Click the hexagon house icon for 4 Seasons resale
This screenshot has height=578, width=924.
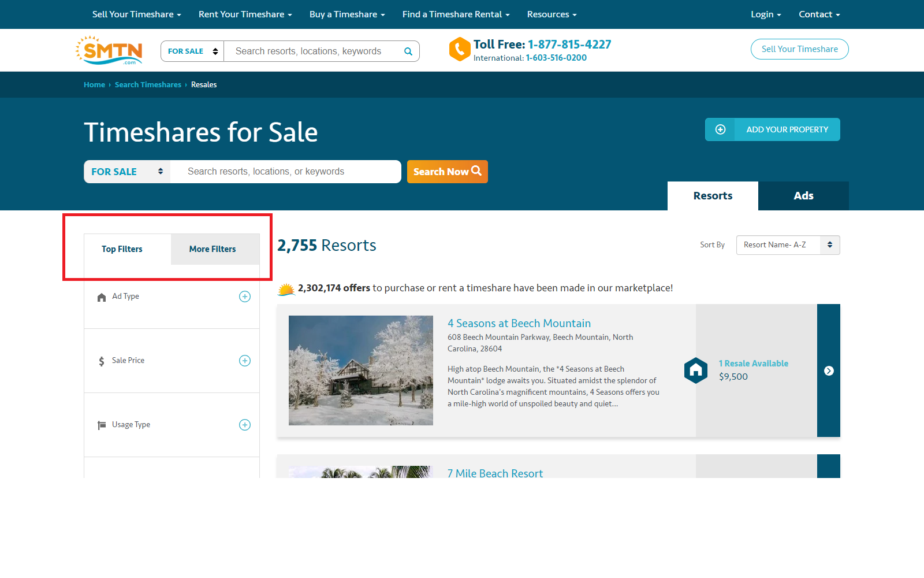(x=696, y=370)
